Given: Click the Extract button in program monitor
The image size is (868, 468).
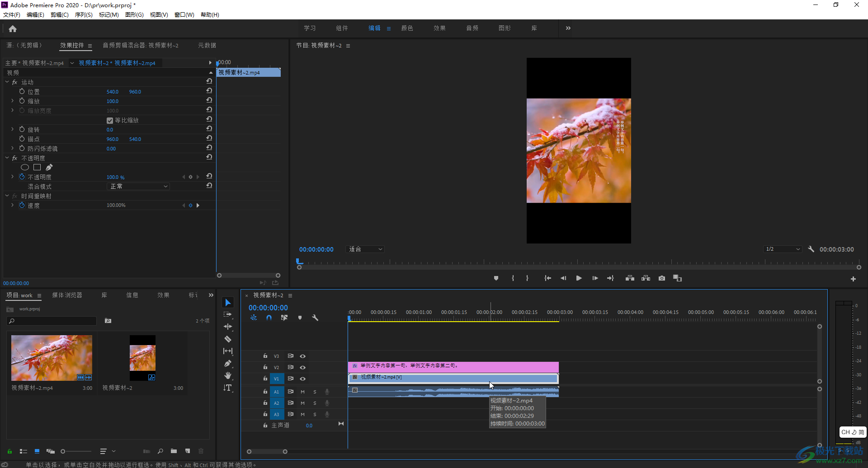Looking at the screenshot, I should [x=646, y=278].
